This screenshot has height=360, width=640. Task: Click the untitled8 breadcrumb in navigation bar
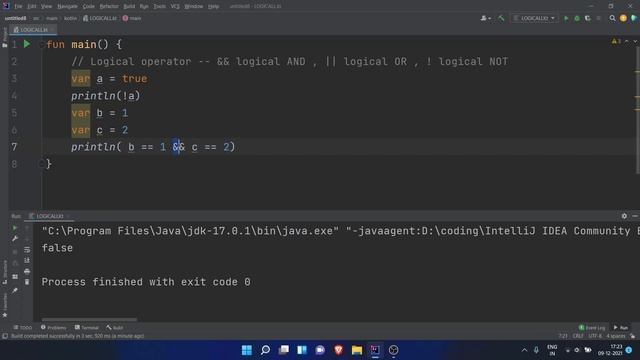16,18
